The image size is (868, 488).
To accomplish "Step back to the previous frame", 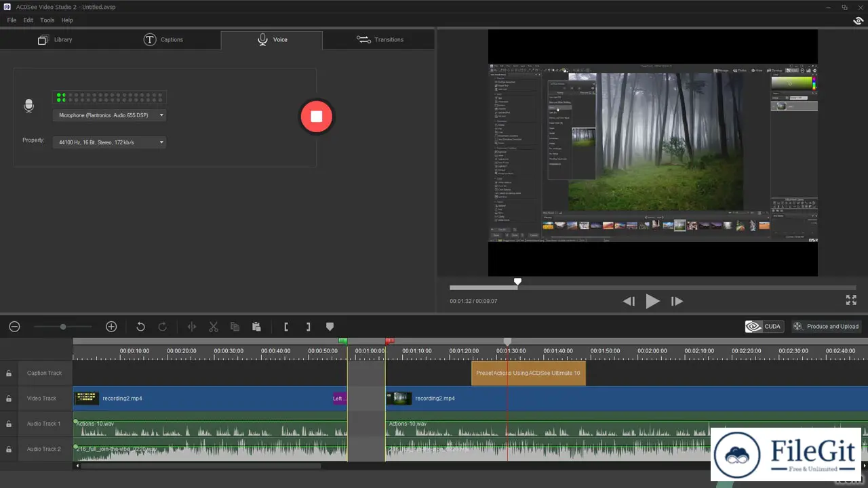I will point(629,302).
